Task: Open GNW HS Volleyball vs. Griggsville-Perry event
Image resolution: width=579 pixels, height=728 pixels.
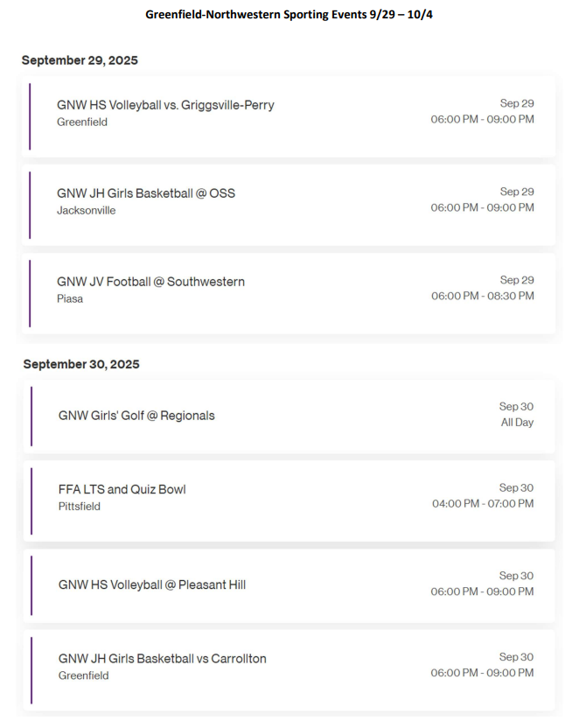Action: click(x=165, y=105)
